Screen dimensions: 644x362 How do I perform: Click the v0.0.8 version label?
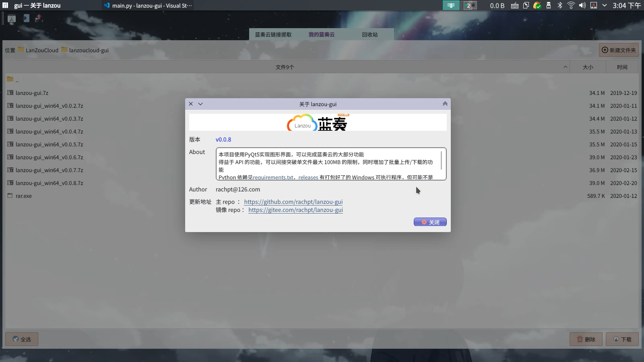pos(223,140)
